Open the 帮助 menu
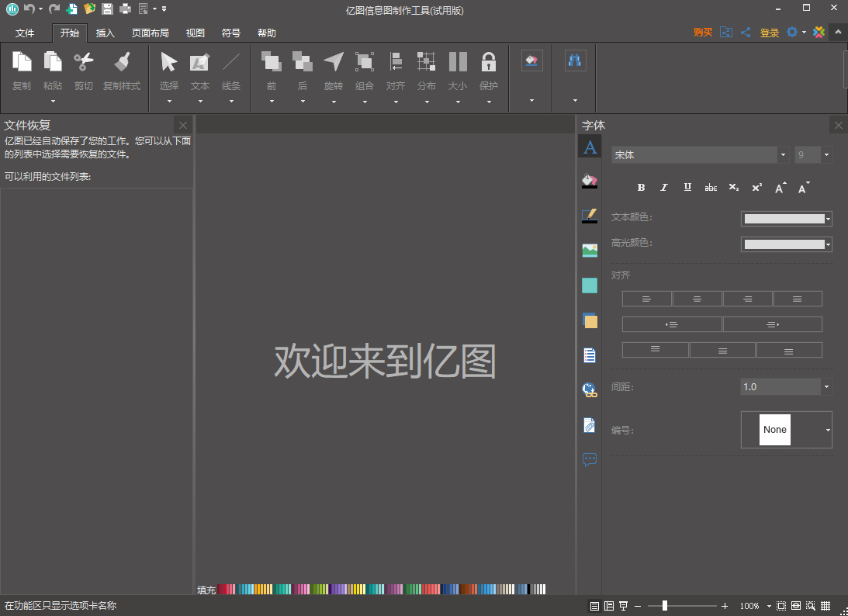The image size is (848, 616). pyautogui.click(x=266, y=33)
